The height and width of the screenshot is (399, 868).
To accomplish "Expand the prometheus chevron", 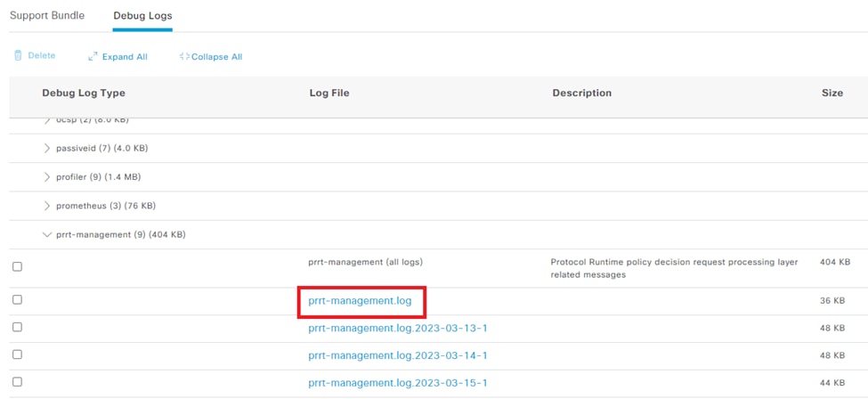I will pos(47,206).
